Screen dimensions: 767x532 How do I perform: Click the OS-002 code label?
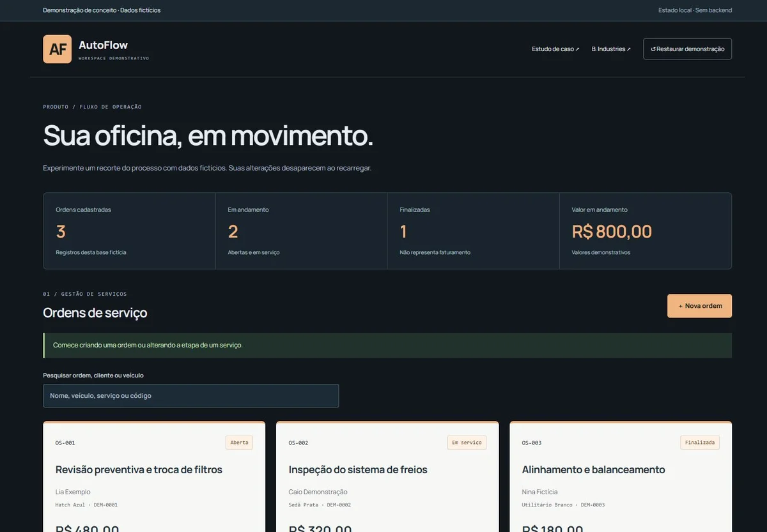(298, 443)
